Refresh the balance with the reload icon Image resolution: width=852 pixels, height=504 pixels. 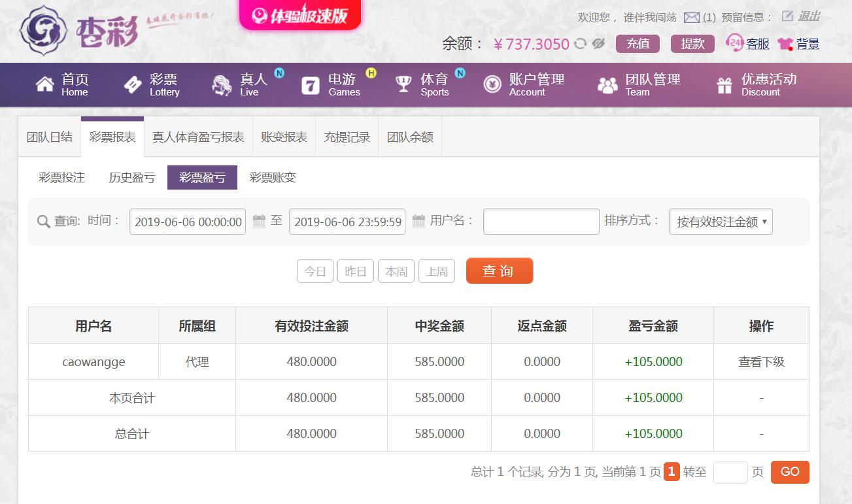tap(580, 44)
